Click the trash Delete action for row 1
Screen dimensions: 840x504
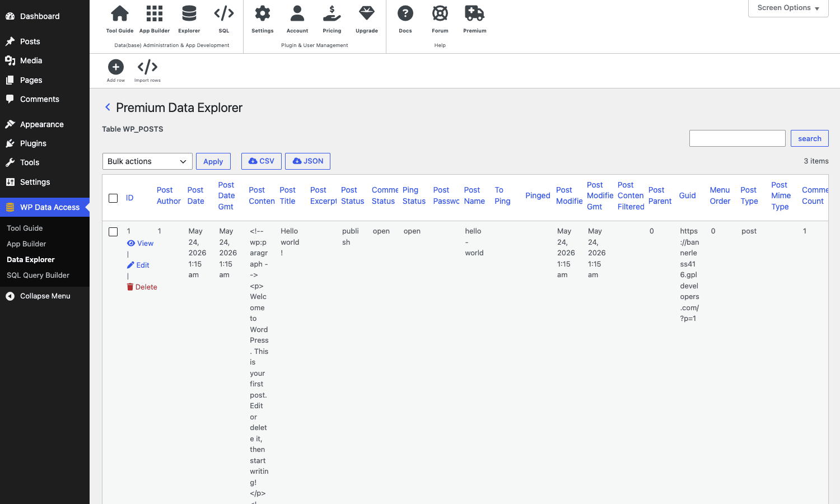click(142, 287)
